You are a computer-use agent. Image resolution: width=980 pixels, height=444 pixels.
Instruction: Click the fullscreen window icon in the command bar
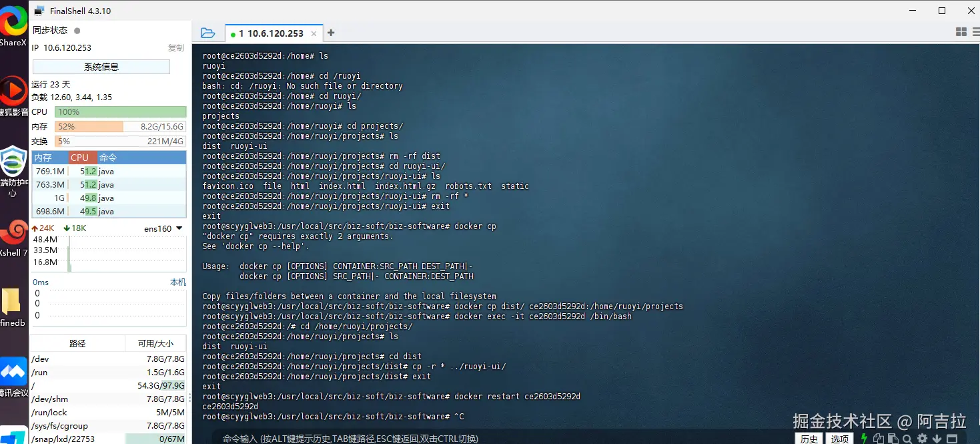coord(951,439)
